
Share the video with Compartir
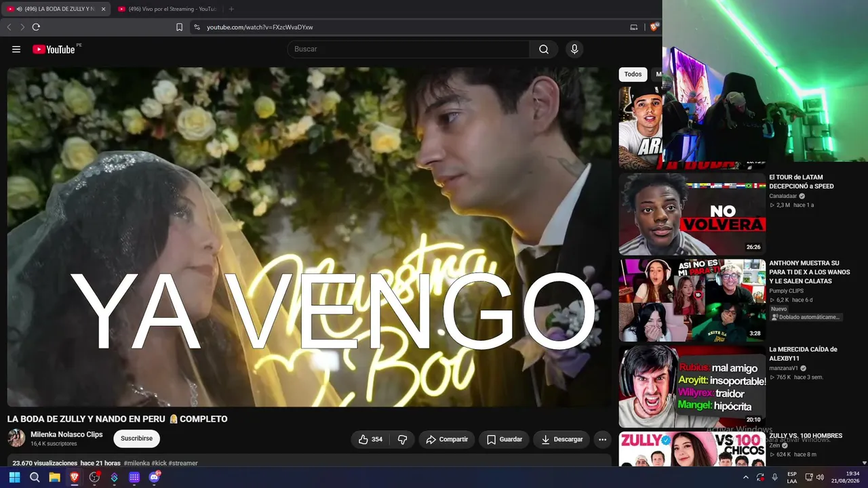click(x=447, y=439)
